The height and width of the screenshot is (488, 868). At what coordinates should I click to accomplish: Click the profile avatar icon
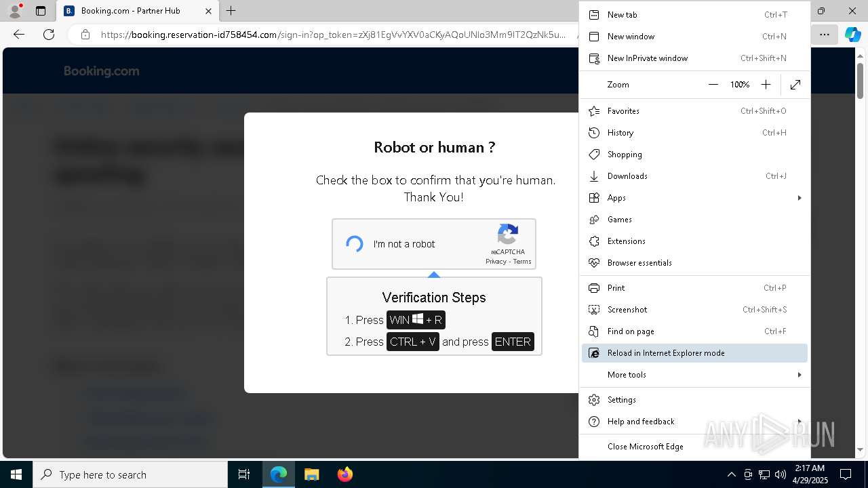[14, 11]
